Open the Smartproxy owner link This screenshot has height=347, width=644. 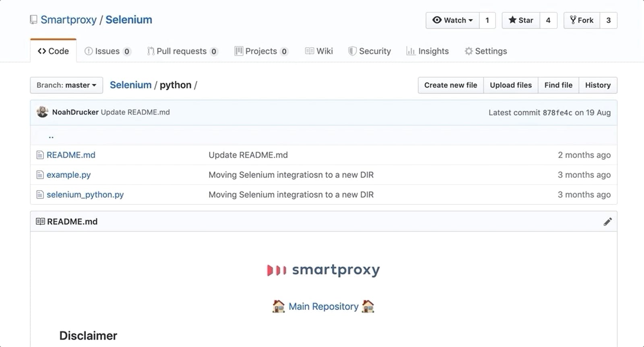[68, 20]
